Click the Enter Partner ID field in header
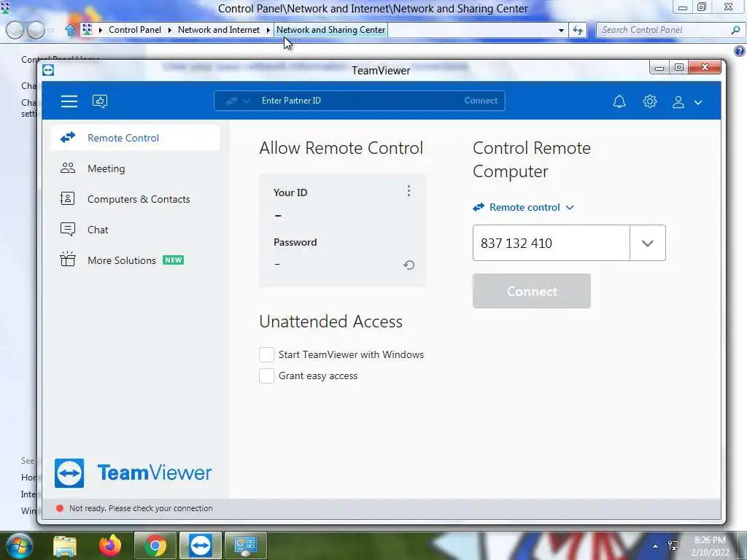This screenshot has height=560, width=747. (357, 101)
